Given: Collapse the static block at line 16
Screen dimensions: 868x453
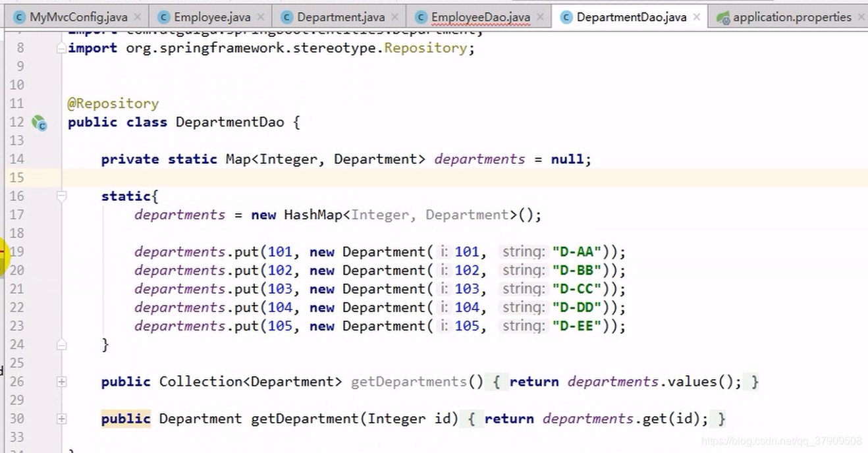Looking at the screenshot, I should [x=61, y=196].
